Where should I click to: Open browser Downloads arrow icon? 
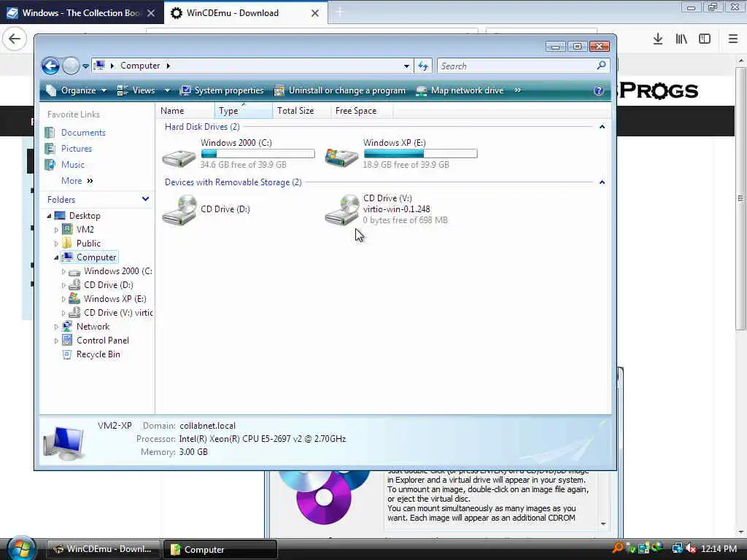pyautogui.click(x=658, y=39)
